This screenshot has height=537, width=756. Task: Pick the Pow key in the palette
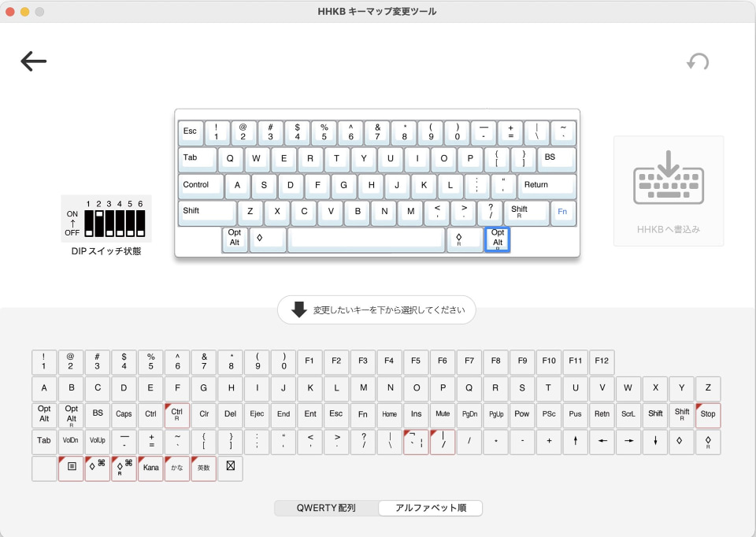coord(522,415)
